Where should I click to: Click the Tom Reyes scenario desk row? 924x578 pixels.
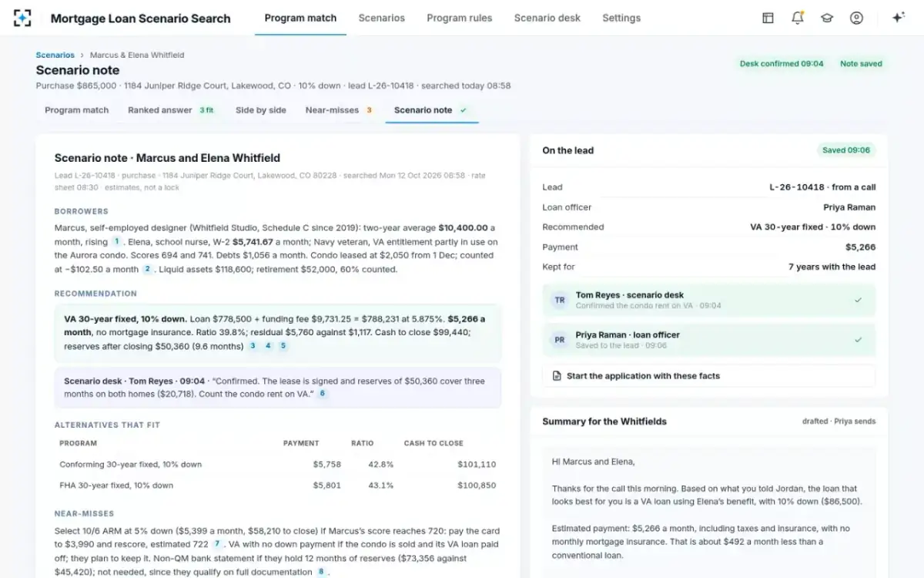(x=709, y=300)
